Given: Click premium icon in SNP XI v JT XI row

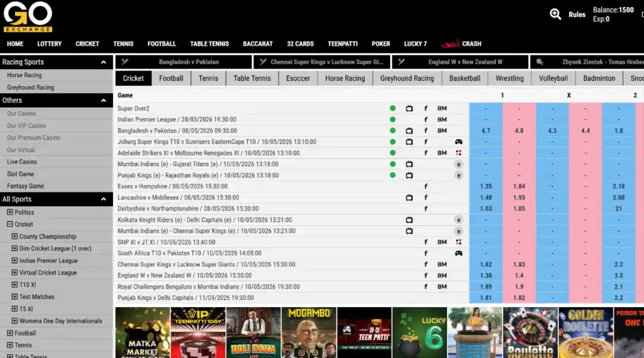Looking at the screenshot, I should pyautogui.click(x=458, y=242).
